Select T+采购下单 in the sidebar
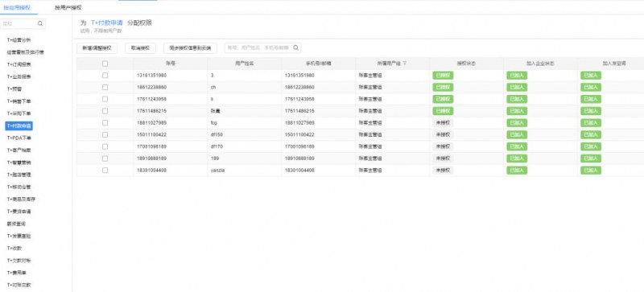Viewport: 644px width, 292px height. pyautogui.click(x=19, y=113)
